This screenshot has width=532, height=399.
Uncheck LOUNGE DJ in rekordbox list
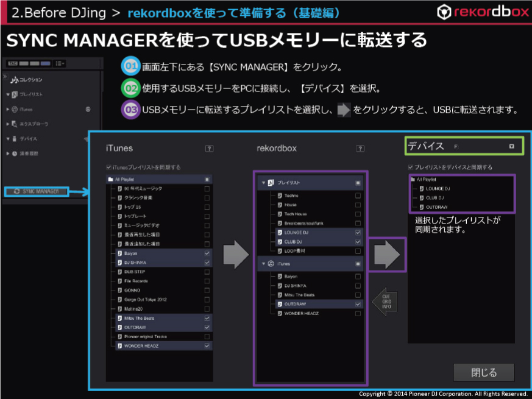(358, 233)
